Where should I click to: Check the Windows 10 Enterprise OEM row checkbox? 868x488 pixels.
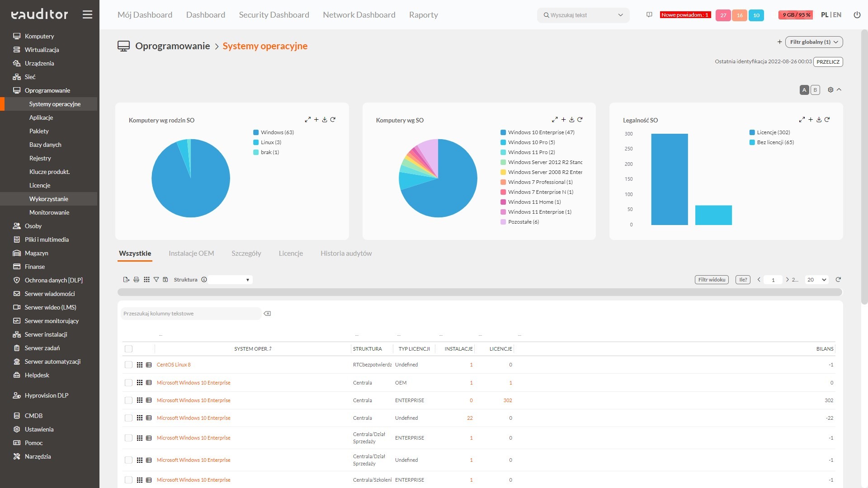(128, 383)
